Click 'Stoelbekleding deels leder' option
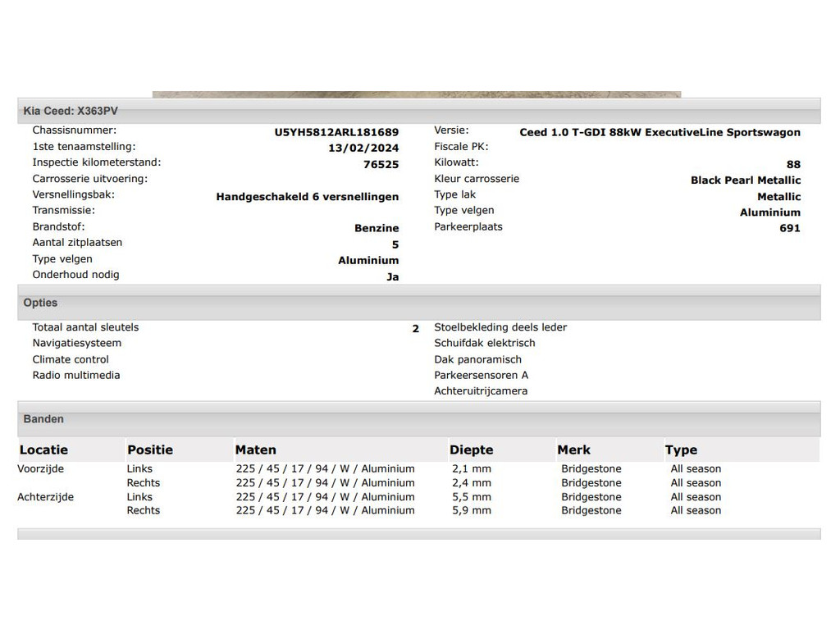This screenshot has height=630, width=840. pyautogui.click(x=500, y=327)
